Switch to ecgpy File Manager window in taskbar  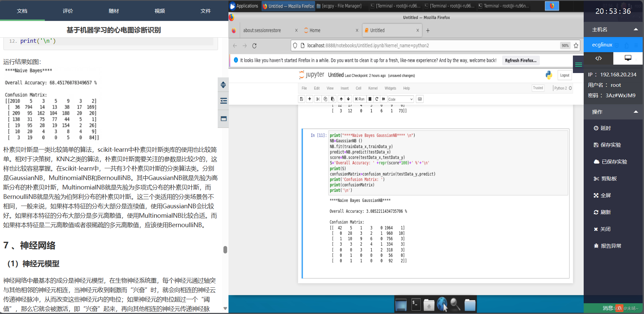[339, 6]
